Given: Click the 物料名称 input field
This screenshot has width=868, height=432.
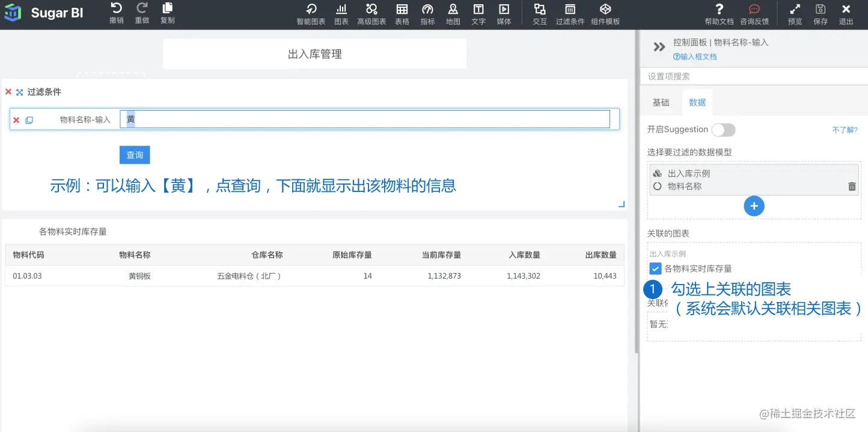Looking at the screenshot, I should [x=365, y=119].
